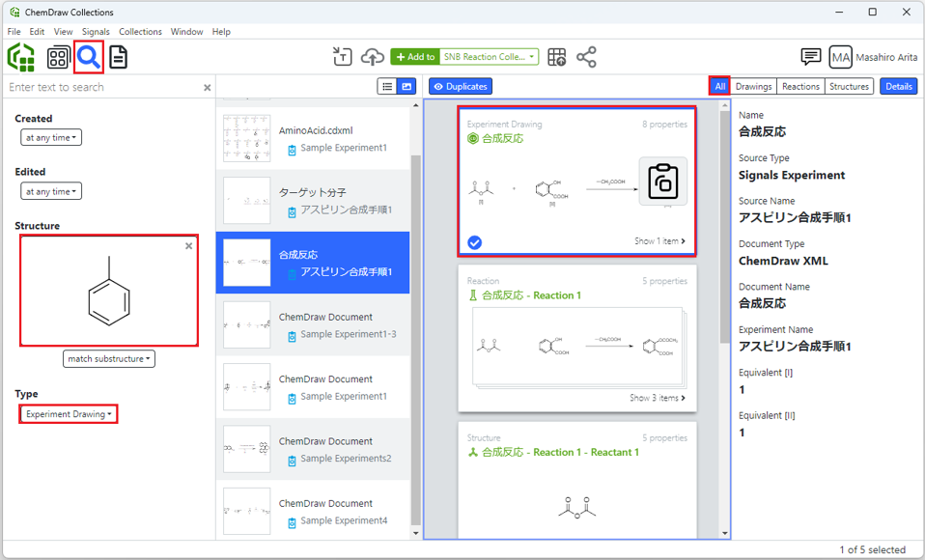Open the Created 'at any time' dropdown
This screenshot has height=560, width=925.
click(x=51, y=138)
